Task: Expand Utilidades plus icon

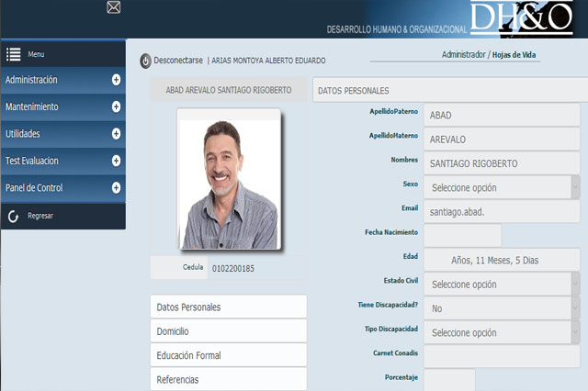Action: click(x=116, y=134)
